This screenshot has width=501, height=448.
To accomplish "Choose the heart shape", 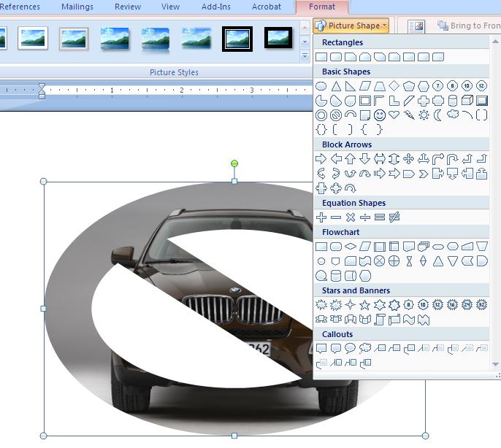I will [394, 115].
